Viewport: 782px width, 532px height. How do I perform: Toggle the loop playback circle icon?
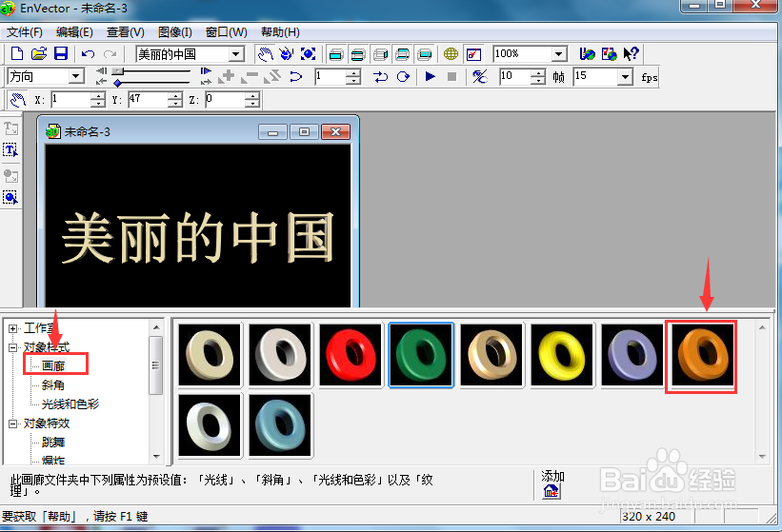[403, 77]
